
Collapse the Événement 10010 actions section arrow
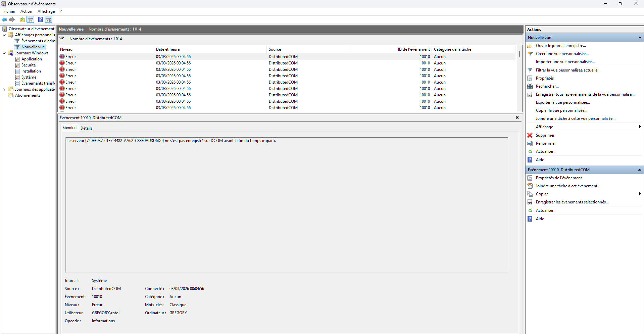pos(640,170)
